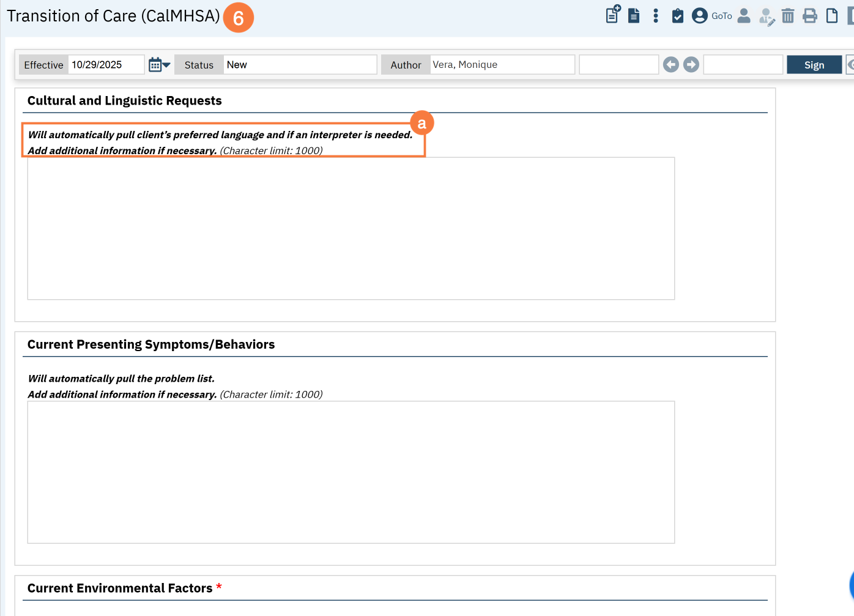Open the Author dropdown for Vera, Monique
The height and width of the screenshot is (616, 854).
[x=502, y=65]
